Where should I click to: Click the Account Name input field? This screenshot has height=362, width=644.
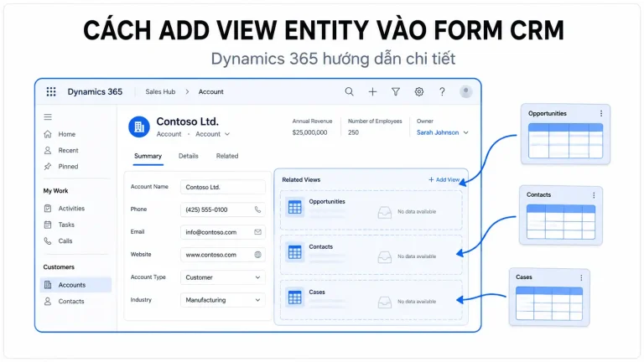(222, 187)
